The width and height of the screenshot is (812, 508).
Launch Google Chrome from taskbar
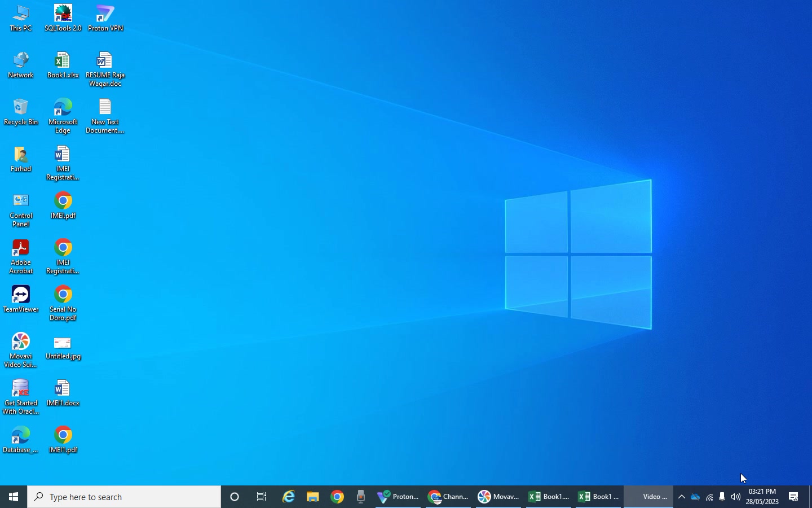338,497
